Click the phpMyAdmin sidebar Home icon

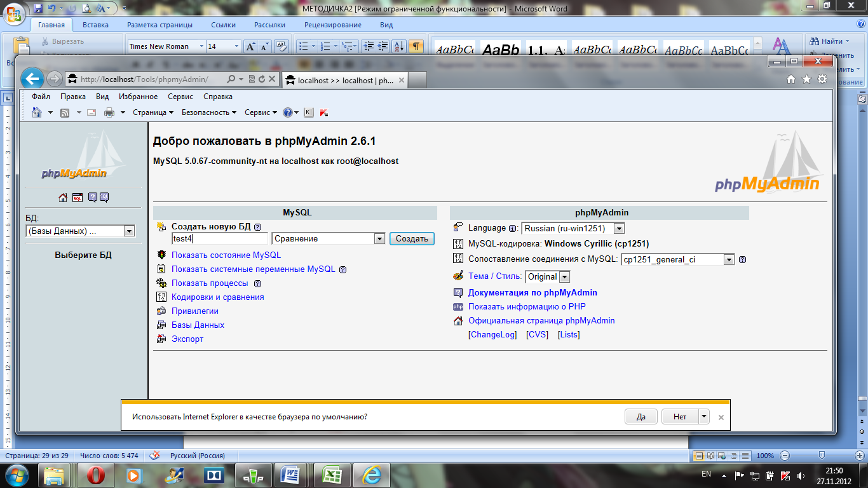[63, 198]
